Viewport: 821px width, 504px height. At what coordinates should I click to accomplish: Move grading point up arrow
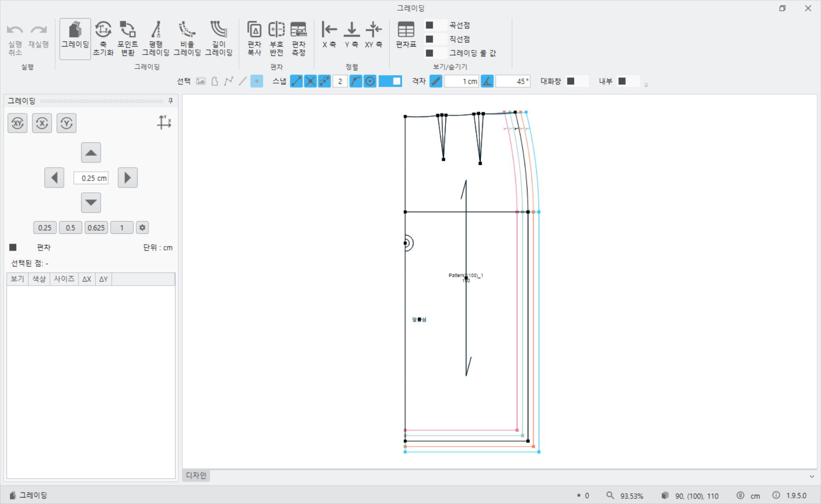pyautogui.click(x=91, y=153)
